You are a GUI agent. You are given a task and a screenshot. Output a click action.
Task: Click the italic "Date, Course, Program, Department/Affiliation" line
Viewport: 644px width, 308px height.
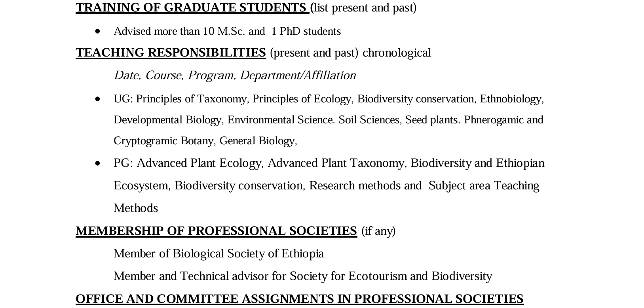235,75
